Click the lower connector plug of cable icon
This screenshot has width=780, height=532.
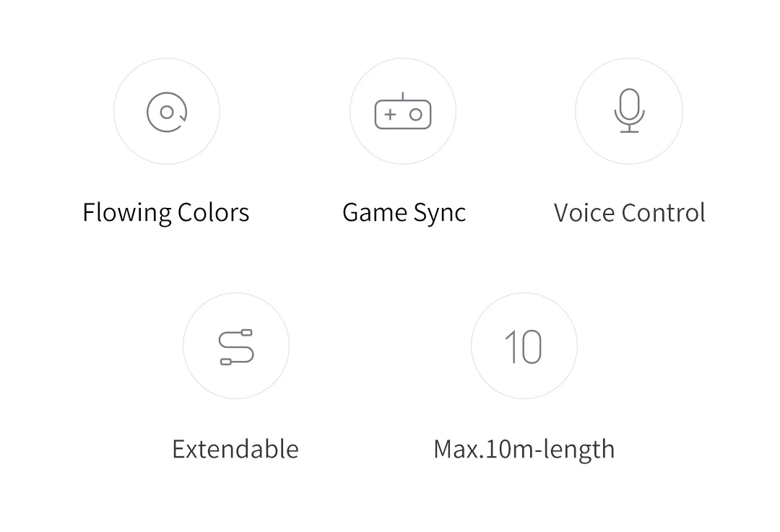coord(226,362)
